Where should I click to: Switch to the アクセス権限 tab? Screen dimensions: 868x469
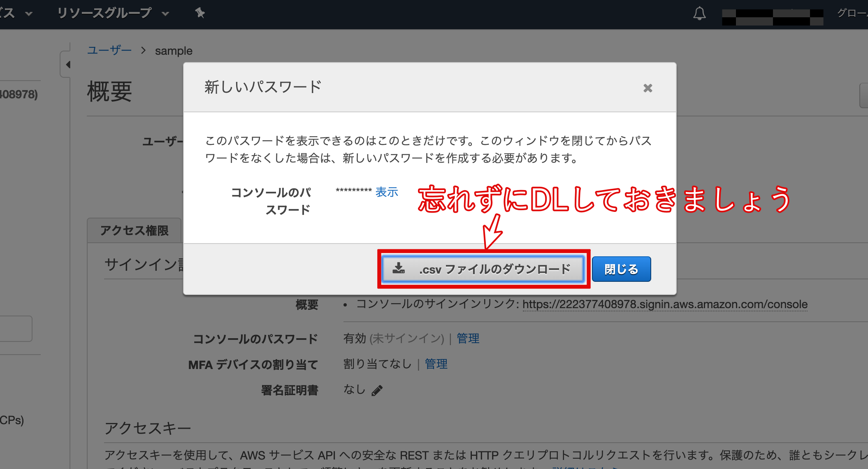click(134, 230)
